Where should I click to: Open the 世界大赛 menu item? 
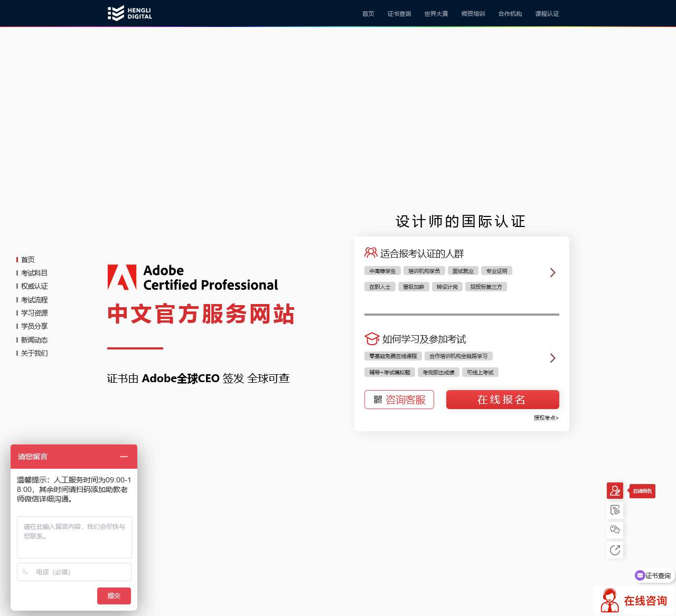pyautogui.click(x=436, y=14)
